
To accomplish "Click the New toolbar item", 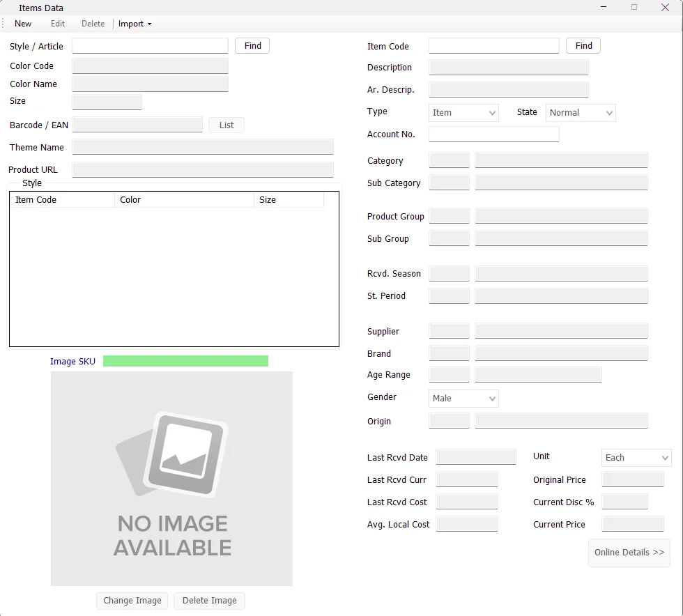I will [x=22, y=24].
